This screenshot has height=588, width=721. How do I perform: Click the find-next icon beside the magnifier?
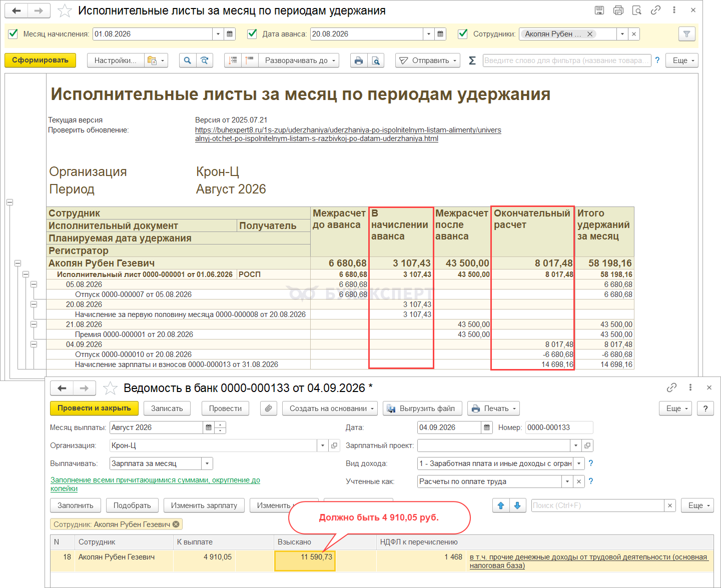point(205,60)
